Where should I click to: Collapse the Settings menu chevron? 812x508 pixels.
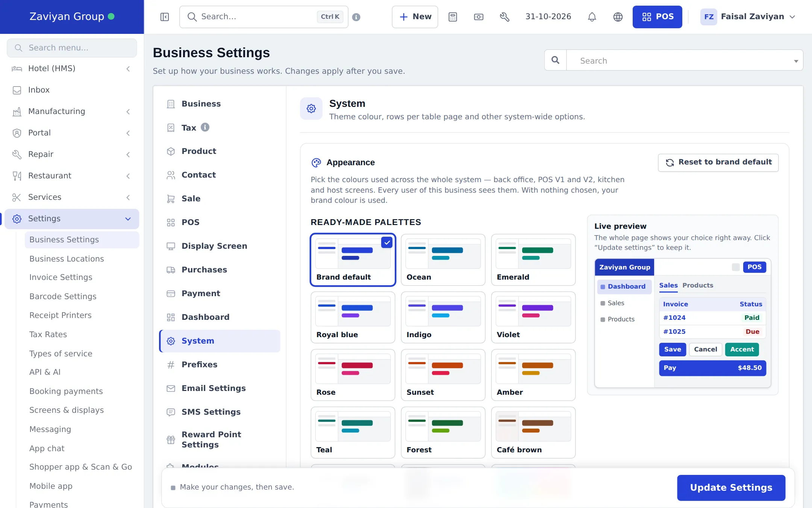(128, 219)
